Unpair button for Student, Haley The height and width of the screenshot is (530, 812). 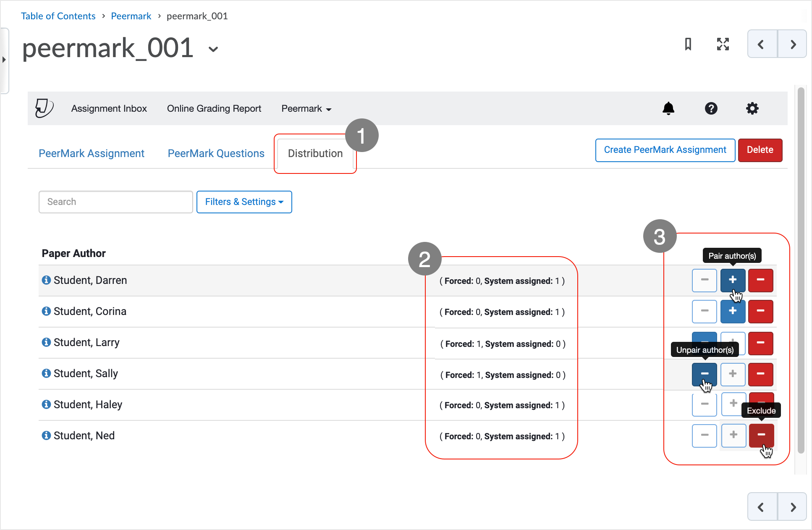(705, 404)
